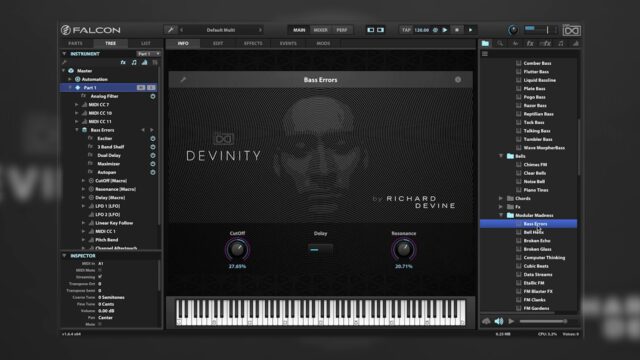The image size is (640, 360).
Task: Switch to the MODS tab
Action: point(323,43)
